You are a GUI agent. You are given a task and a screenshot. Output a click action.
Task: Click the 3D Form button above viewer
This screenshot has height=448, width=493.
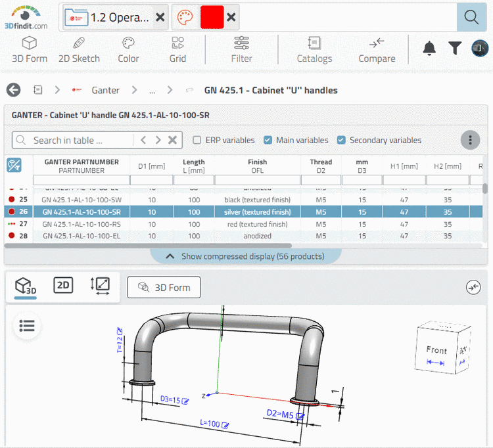coord(164,287)
